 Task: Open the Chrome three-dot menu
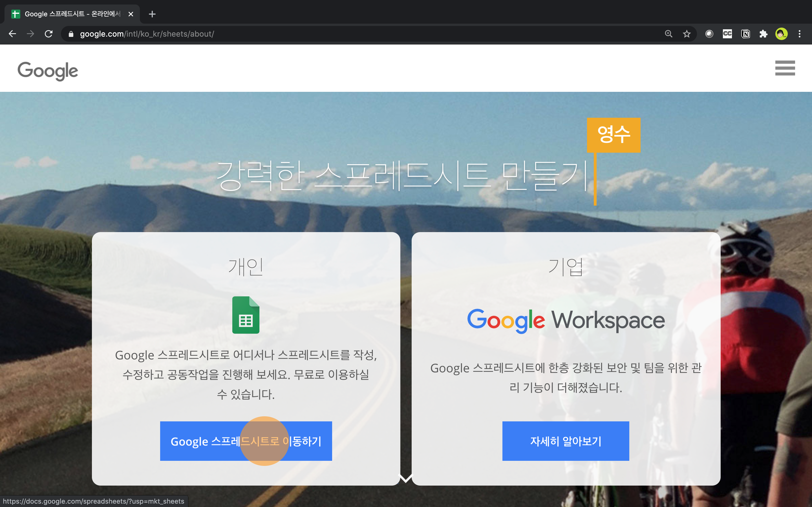click(x=800, y=34)
